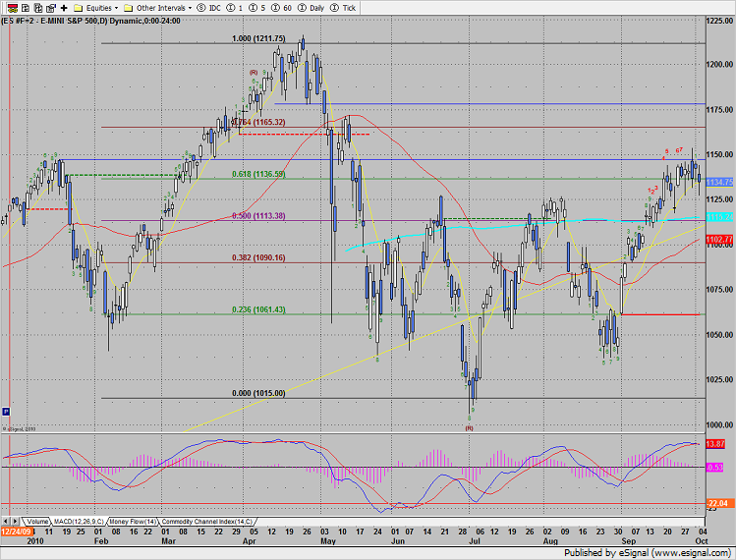Click the 1.000 (1211.75) Fibonacci label
Viewport: 736px width, 560px height.
pos(258,38)
